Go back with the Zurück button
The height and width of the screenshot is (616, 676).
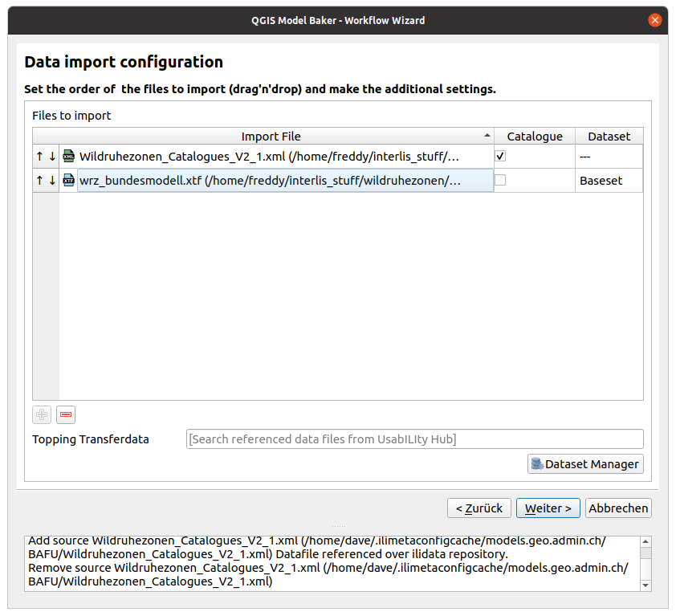pyautogui.click(x=478, y=508)
